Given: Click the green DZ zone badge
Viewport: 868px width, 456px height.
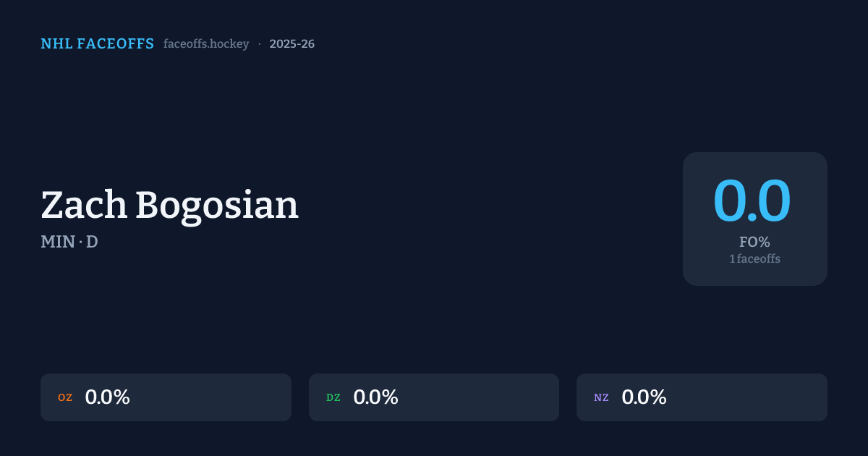Looking at the screenshot, I should point(333,397).
